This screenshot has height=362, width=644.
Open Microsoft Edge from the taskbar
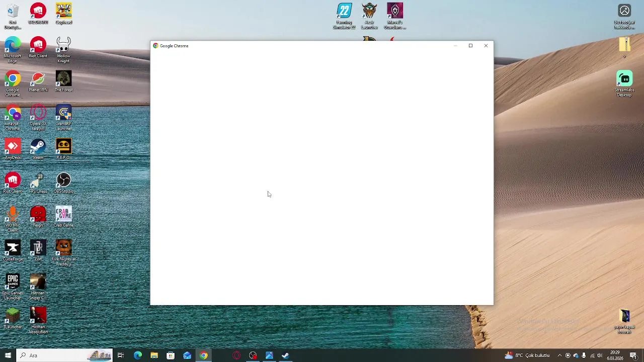(137, 355)
